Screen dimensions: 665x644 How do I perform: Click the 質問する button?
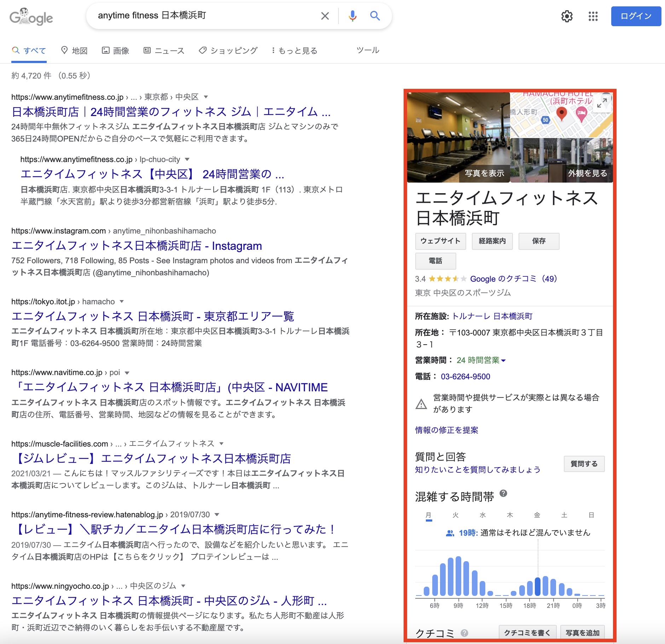coord(584,464)
